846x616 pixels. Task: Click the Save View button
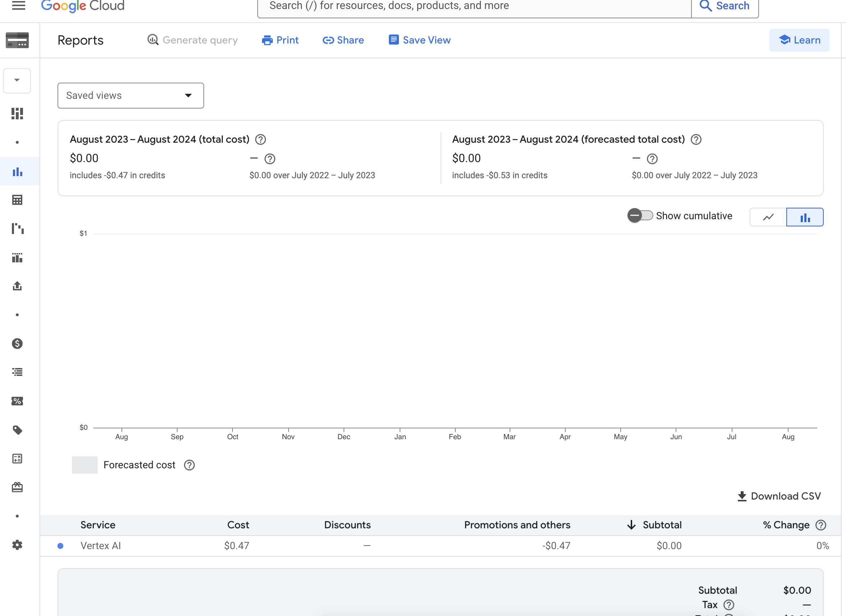tap(420, 40)
